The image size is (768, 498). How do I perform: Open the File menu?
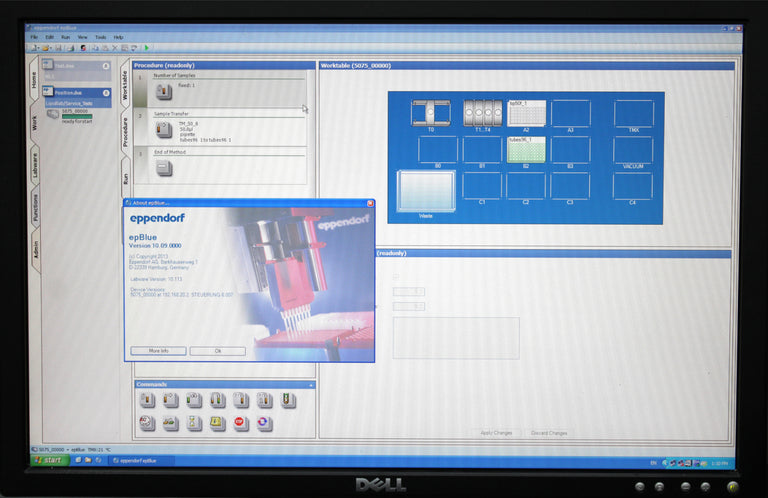pos(34,37)
